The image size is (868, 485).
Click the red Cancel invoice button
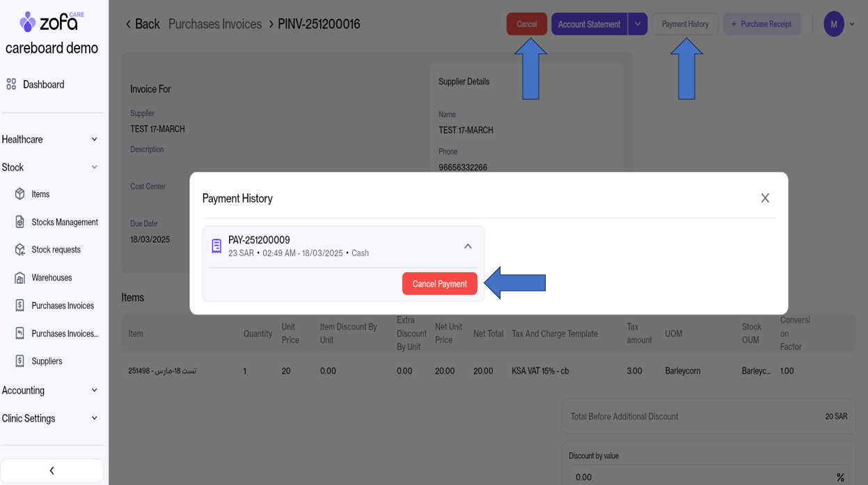526,24
